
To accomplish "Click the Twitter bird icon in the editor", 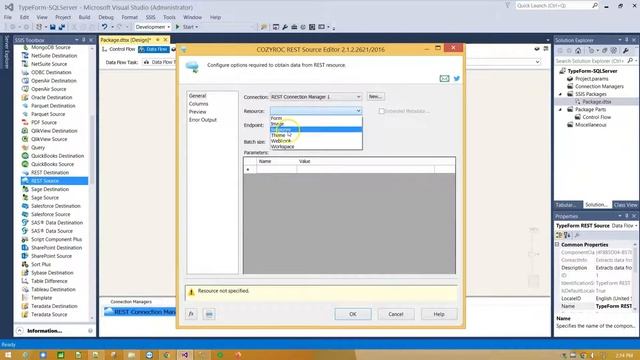I will point(457,78).
